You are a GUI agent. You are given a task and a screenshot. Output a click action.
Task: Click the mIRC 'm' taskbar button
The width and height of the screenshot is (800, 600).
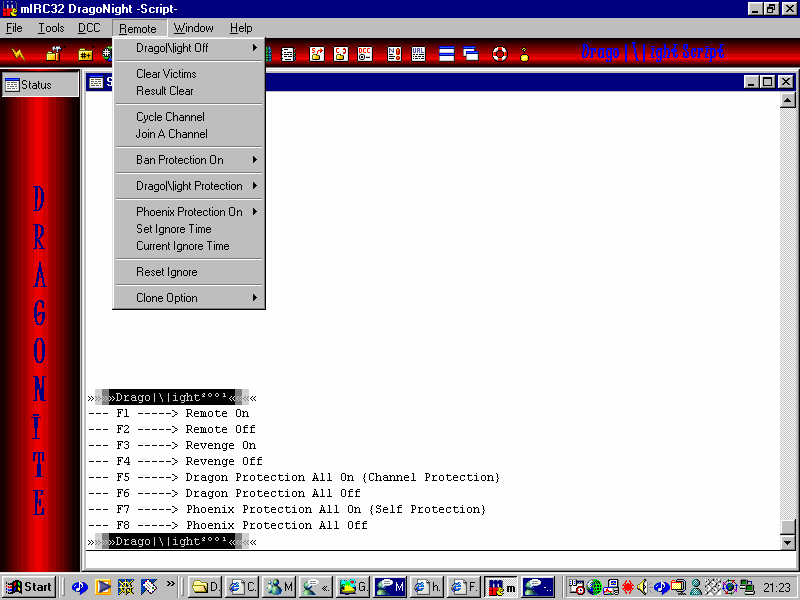[502, 587]
